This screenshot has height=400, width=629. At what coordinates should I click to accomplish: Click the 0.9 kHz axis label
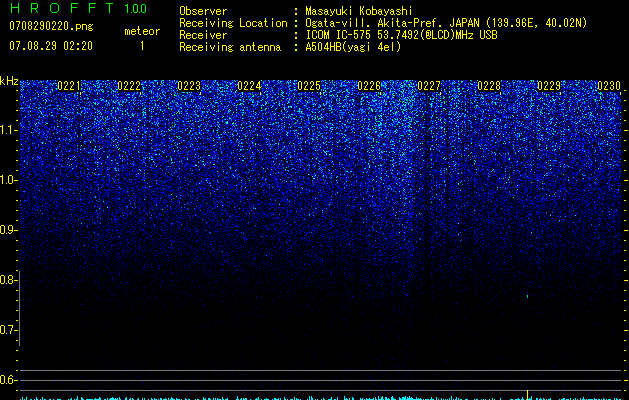(9, 230)
